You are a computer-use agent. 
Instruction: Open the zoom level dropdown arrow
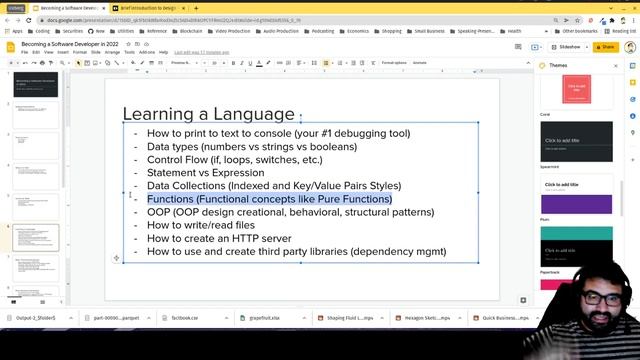68,63
